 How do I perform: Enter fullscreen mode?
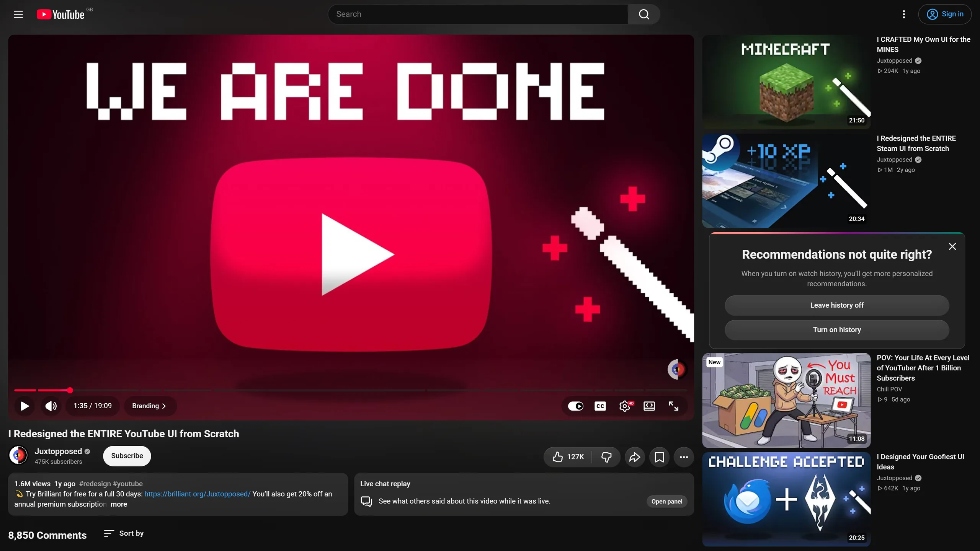[x=674, y=406]
